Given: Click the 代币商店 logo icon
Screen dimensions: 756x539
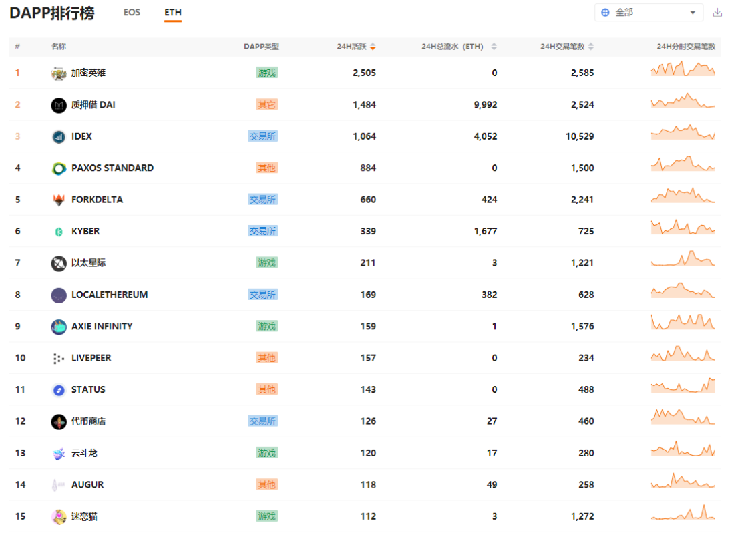Looking at the screenshot, I should pyautogui.click(x=59, y=422).
